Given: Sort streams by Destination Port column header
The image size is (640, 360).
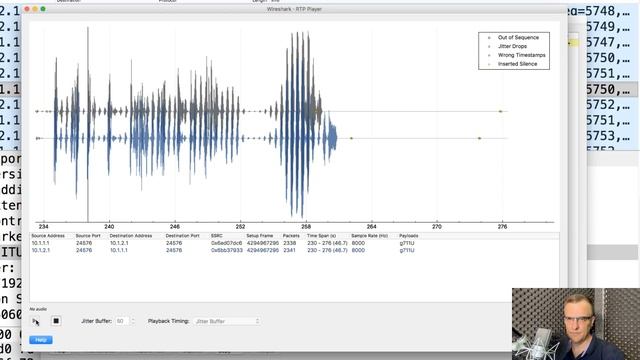Looking at the screenshot, I should coord(182,236).
